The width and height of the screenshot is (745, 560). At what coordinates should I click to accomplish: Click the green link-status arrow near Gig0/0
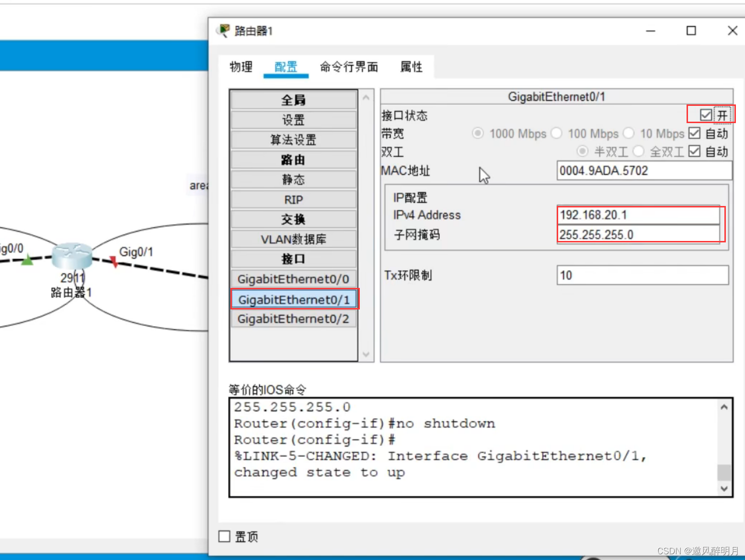pos(27,260)
